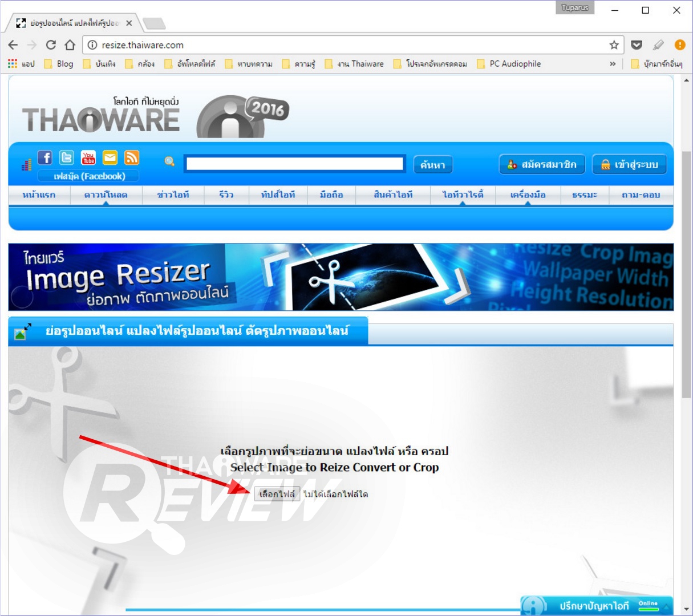This screenshot has width=693, height=616.
Task: Click the เข้าสู่ระบบ login button
Action: pyautogui.click(x=629, y=164)
